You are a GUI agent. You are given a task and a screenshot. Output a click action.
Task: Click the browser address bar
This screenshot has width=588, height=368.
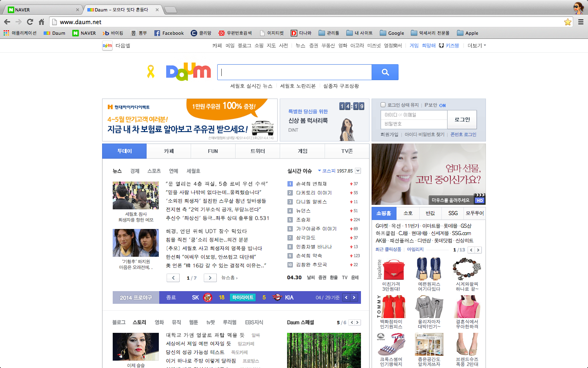(x=310, y=22)
